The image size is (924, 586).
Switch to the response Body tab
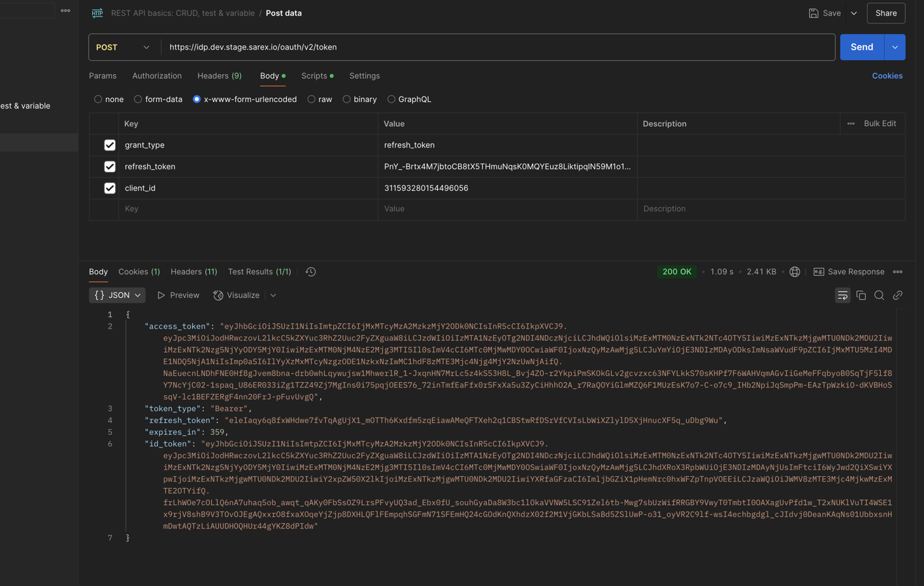98,272
